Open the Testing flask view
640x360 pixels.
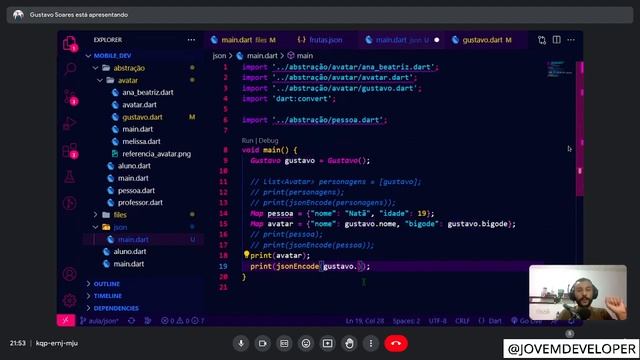point(69,176)
